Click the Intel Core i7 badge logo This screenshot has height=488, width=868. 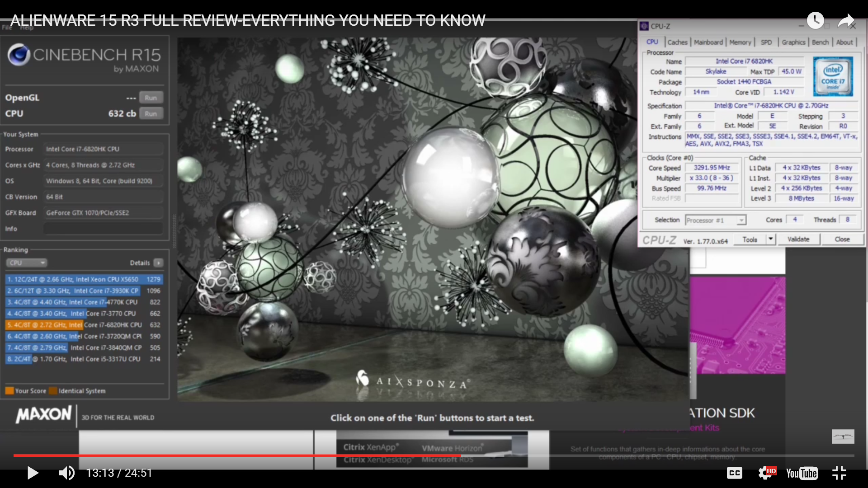833,76
